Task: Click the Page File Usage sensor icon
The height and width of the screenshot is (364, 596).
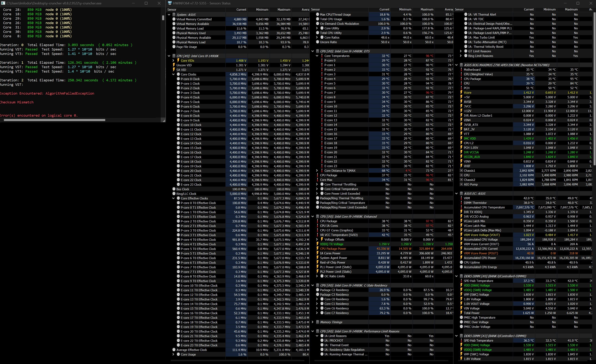Action: [x=174, y=47]
